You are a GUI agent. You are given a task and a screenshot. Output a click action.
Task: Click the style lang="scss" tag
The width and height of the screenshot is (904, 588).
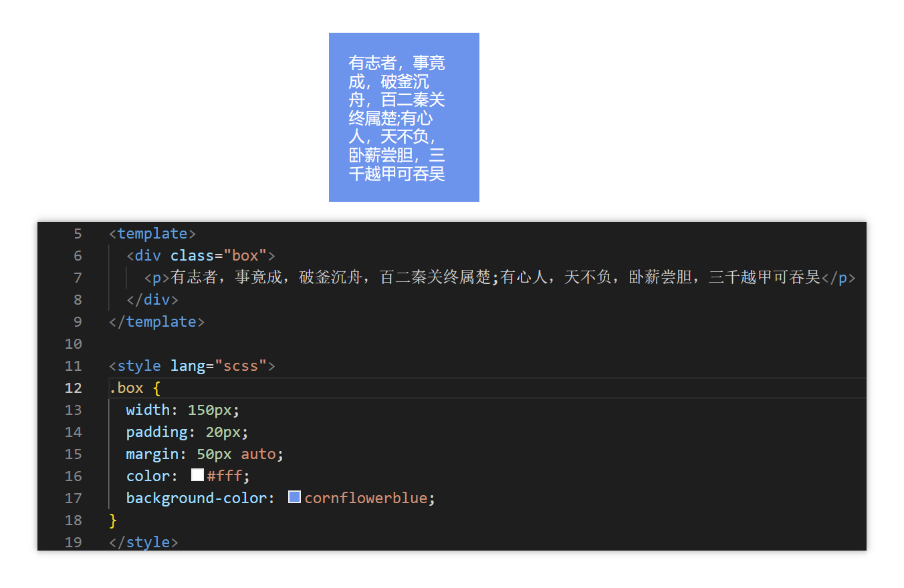192,366
